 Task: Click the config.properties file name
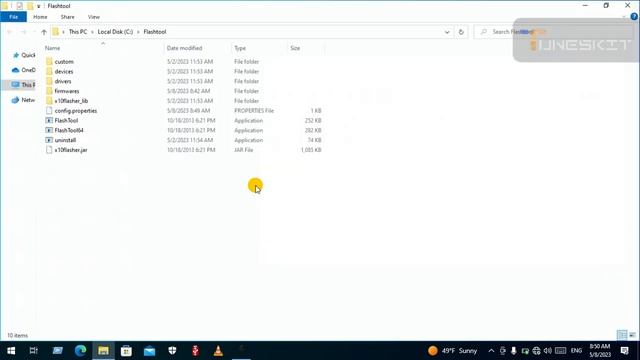(76, 111)
